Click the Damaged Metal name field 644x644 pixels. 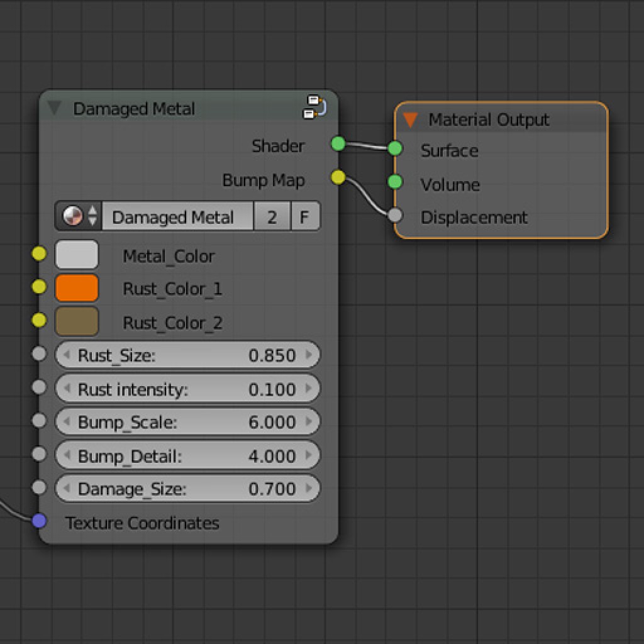click(x=176, y=216)
